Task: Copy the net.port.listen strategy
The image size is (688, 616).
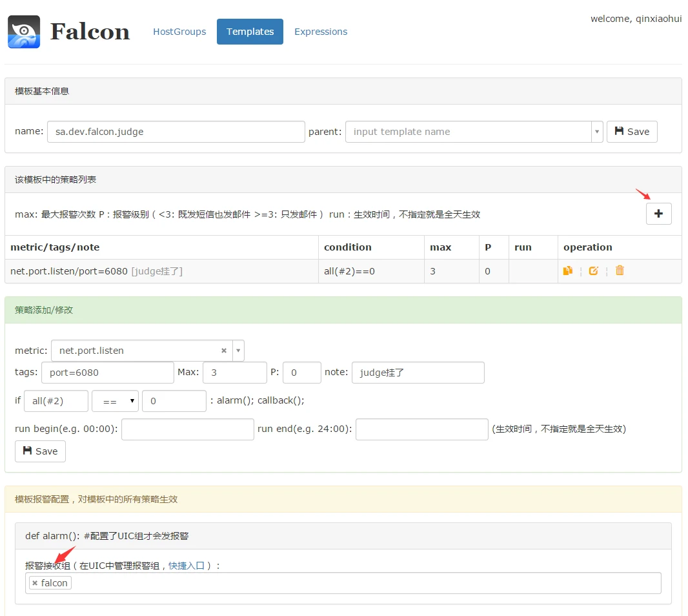Action: pyautogui.click(x=568, y=271)
